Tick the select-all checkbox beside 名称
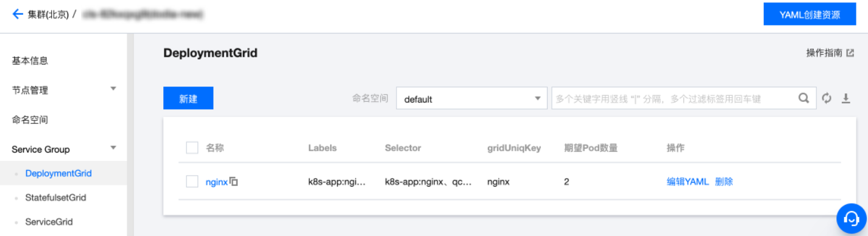 [x=192, y=148]
